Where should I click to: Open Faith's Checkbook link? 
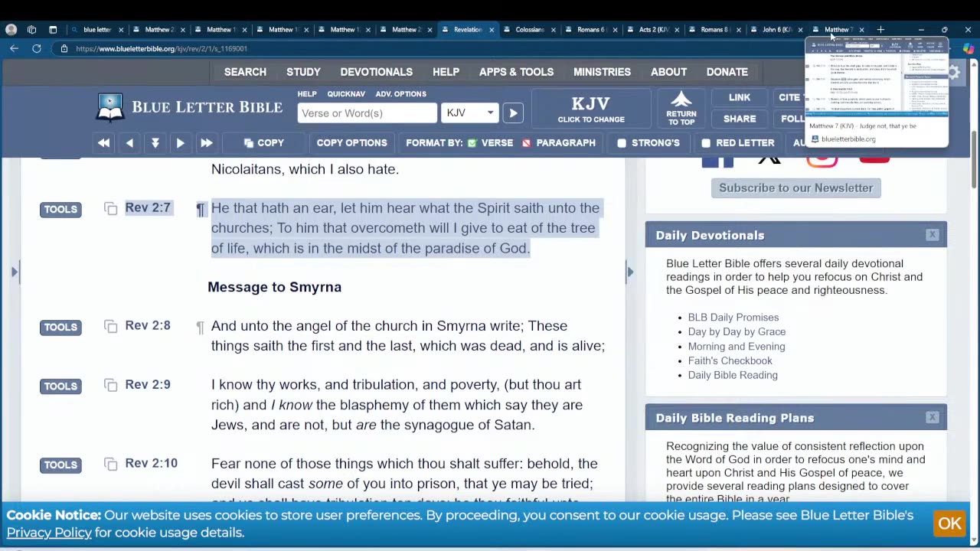730,361
